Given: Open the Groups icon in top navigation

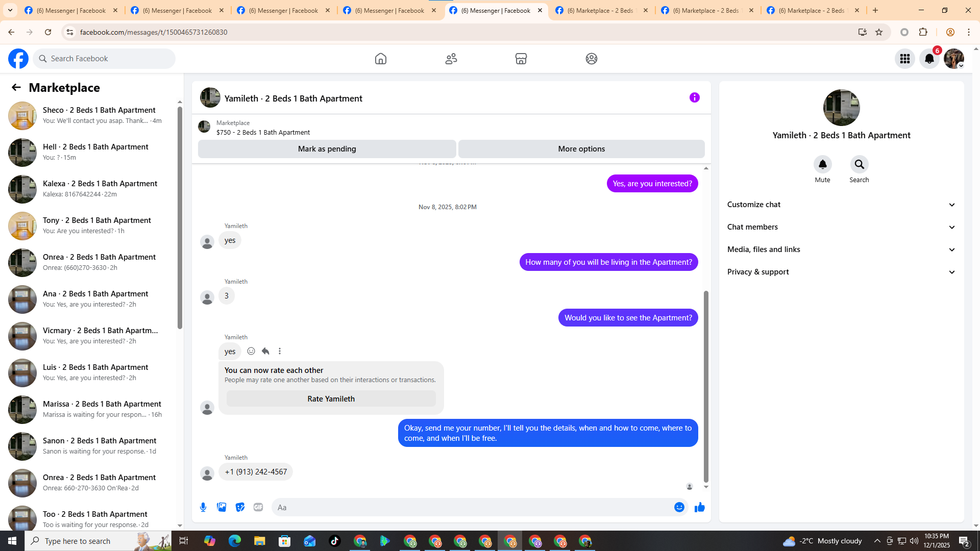Looking at the screenshot, I should point(592,59).
